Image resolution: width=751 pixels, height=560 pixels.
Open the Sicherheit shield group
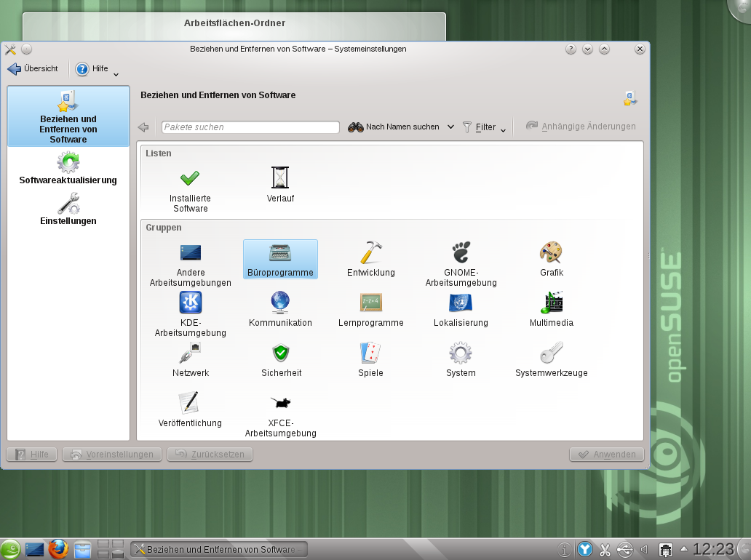(281, 359)
